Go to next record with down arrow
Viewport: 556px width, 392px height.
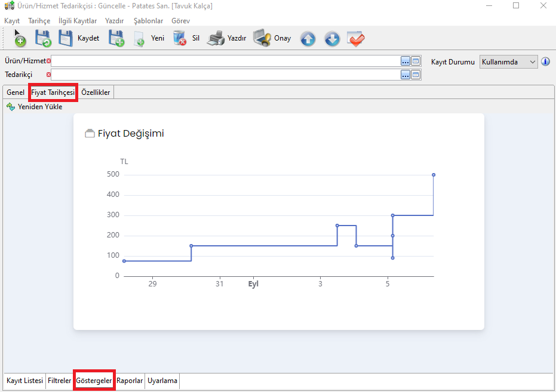coord(332,39)
